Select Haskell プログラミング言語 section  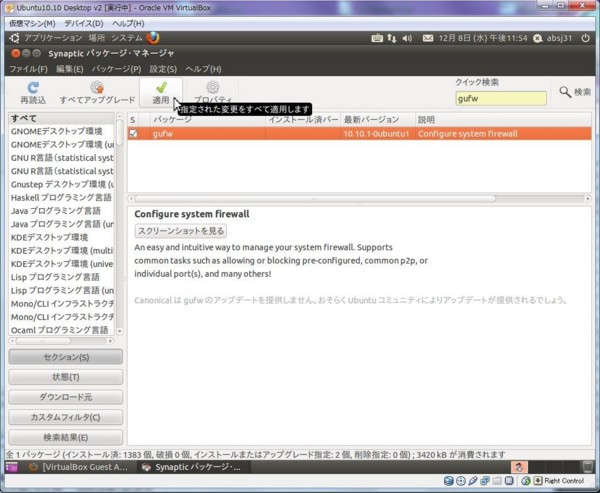(61, 198)
